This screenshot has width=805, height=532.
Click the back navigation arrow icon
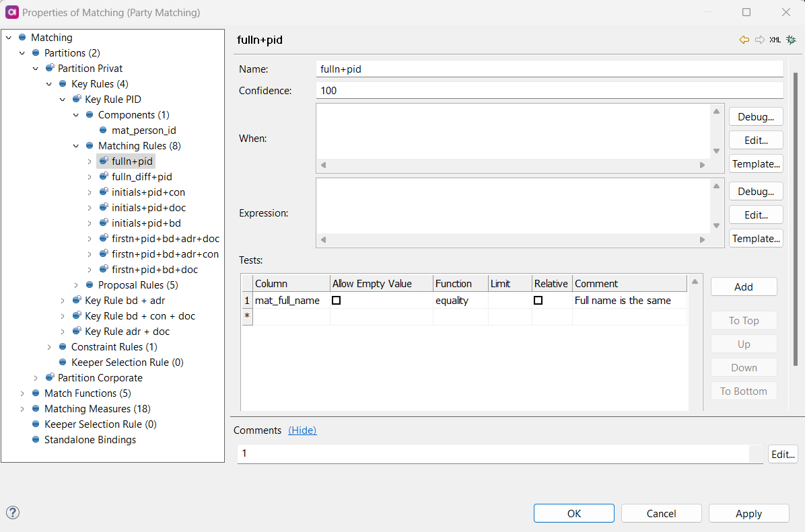(744, 40)
